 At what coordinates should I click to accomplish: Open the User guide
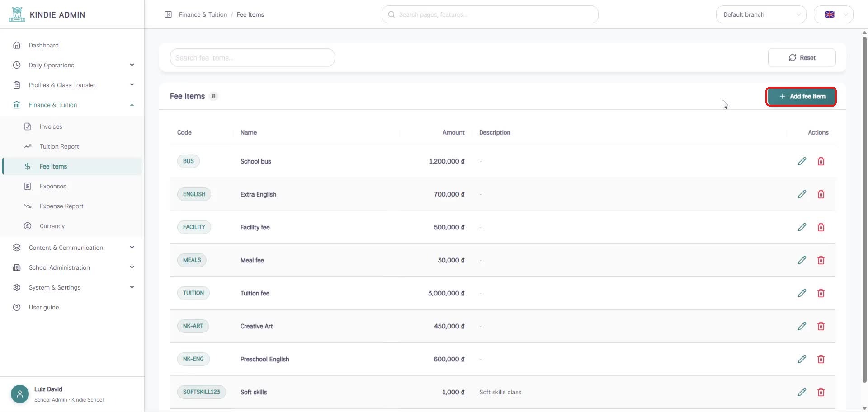click(72, 307)
